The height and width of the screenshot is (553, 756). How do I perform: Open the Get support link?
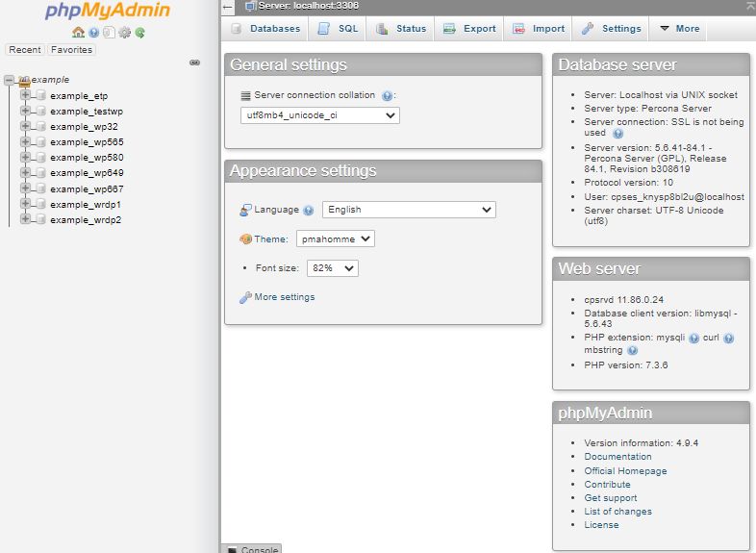(x=611, y=498)
